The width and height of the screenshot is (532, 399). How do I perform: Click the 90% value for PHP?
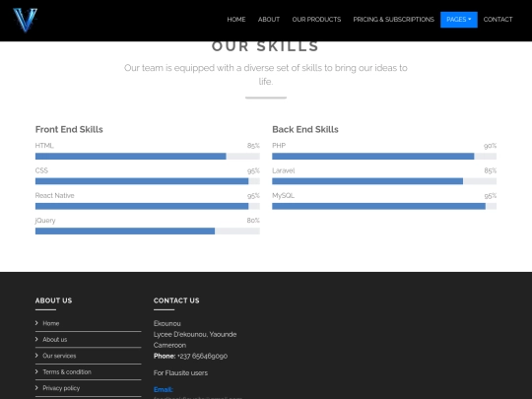coord(491,146)
